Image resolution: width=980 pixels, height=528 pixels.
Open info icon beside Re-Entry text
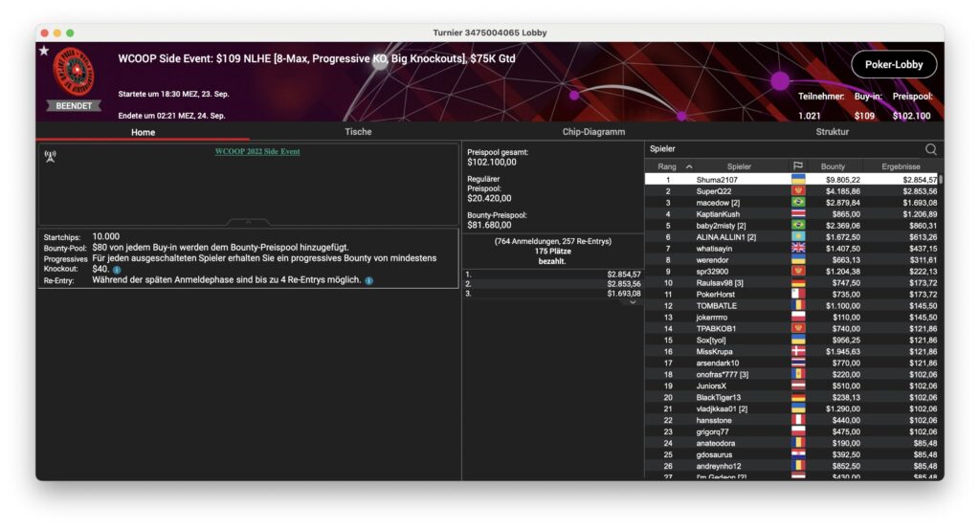tap(368, 281)
